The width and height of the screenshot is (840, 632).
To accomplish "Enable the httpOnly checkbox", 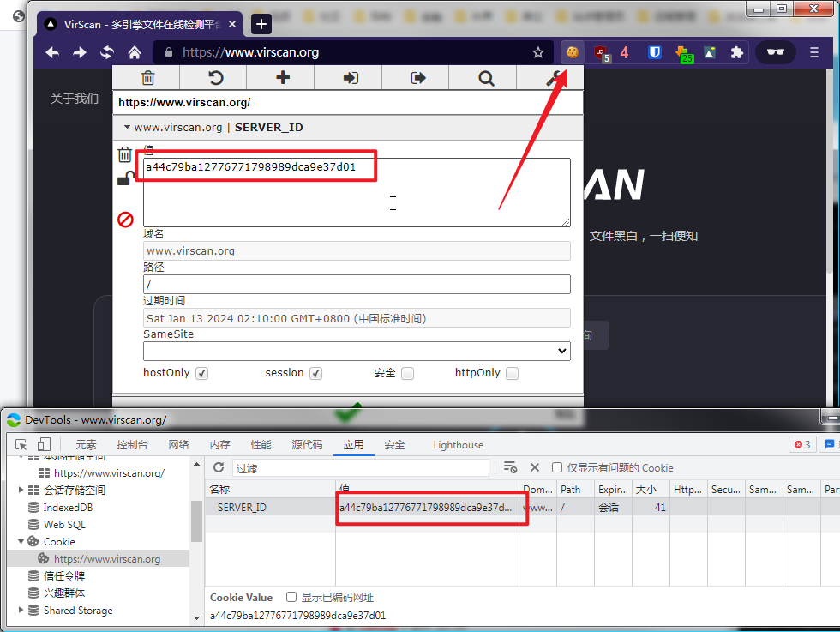I will pyautogui.click(x=513, y=373).
